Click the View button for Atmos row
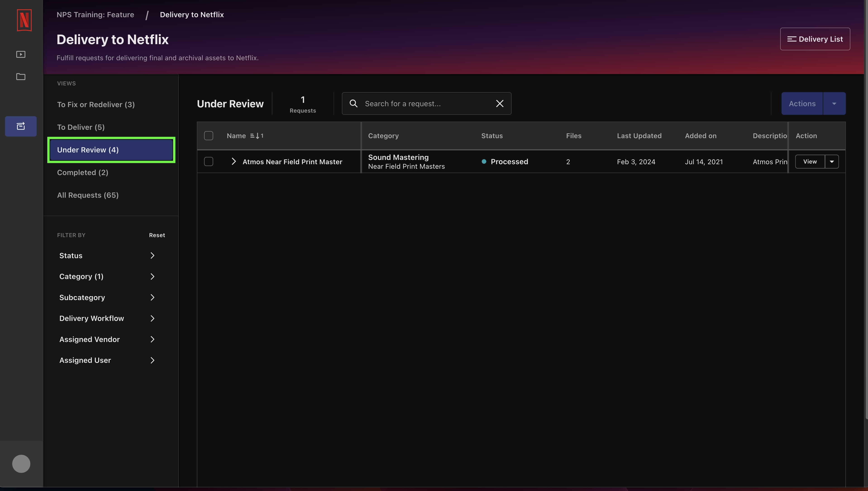 pyautogui.click(x=810, y=161)
